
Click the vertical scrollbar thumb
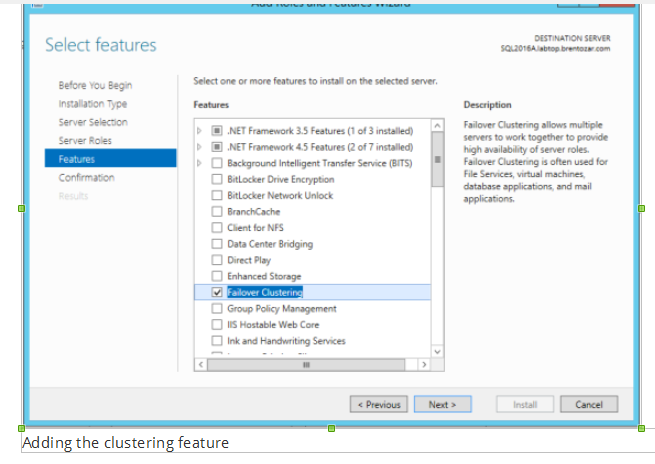[x=437, y=160]
